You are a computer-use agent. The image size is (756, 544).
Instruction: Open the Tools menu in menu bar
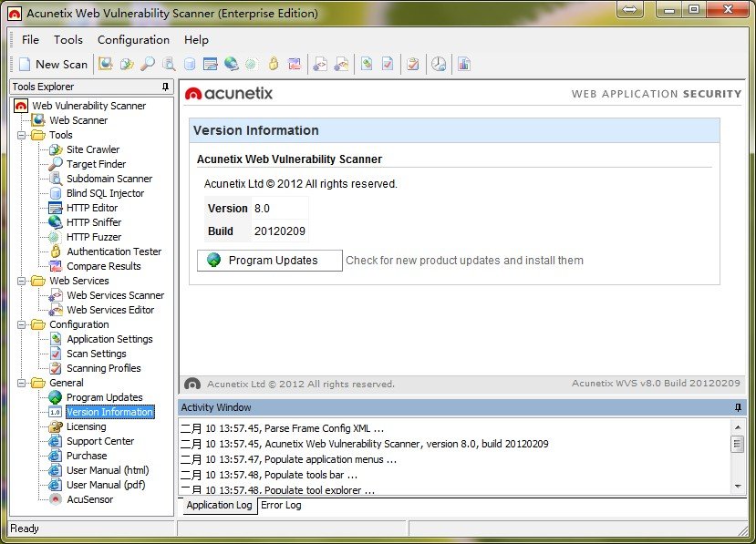(68, 39)
